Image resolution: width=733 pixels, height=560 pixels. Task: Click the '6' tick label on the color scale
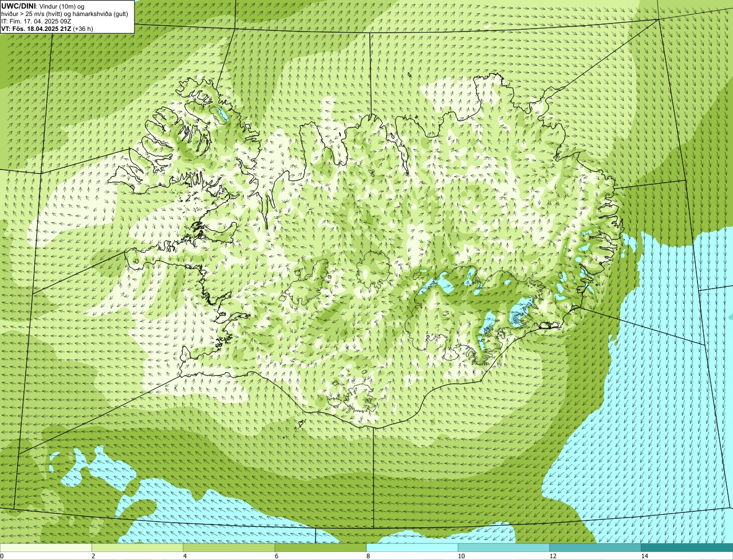pos(277,556)
